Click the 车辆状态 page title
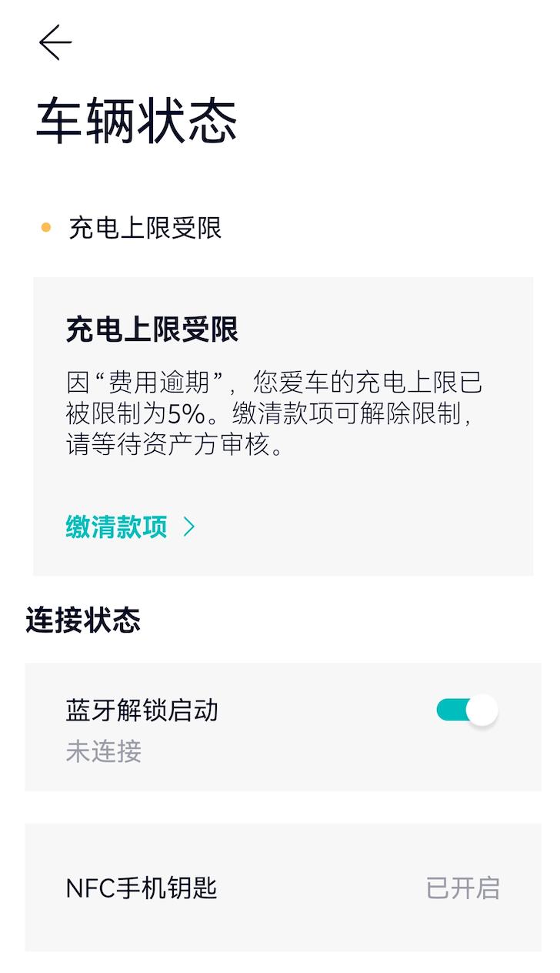This screenshot has width=560, height=973. (136, 122)
